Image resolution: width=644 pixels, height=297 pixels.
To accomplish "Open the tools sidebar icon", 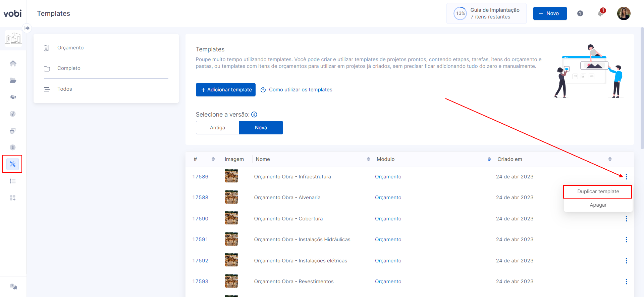I will pos(13,164).
